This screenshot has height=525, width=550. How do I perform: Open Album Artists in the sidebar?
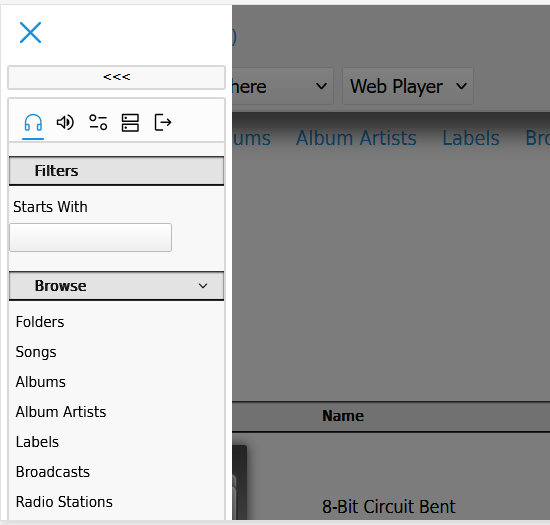tap(61, 412)
